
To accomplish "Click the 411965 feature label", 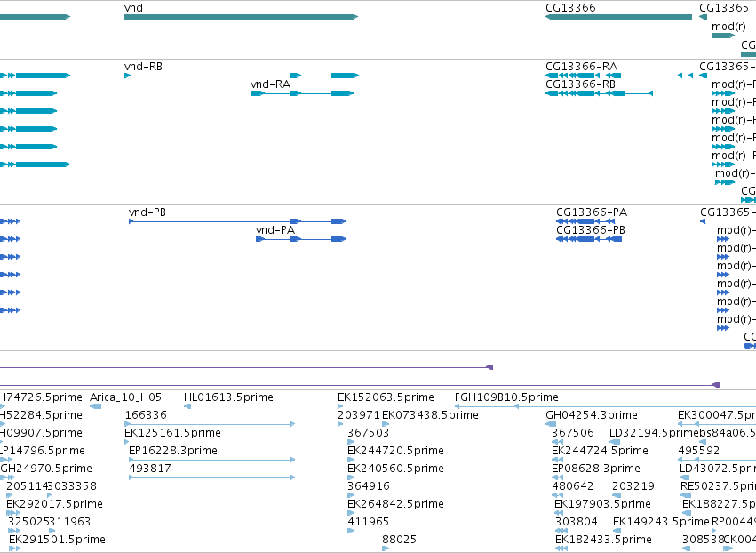I will tap(369, 522).
